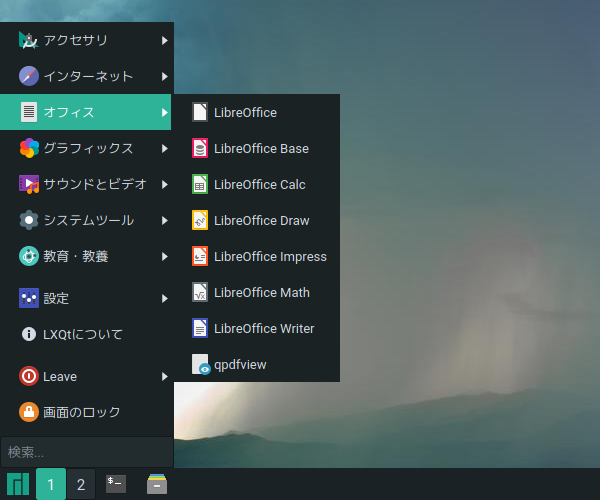Open the LXQtについて item
The image size is (600, 500).
click(x=86, y=334)
